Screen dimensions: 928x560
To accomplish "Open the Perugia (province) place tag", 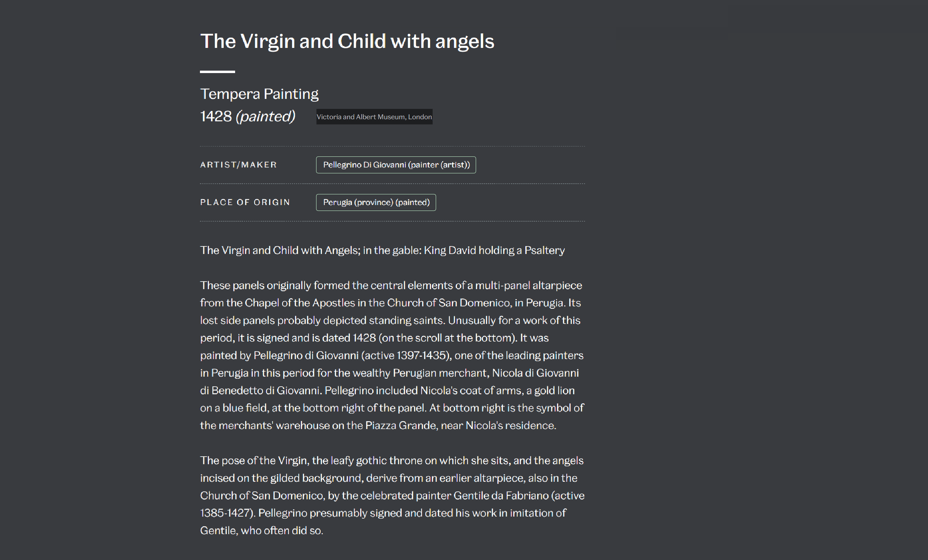I will [376, 202].
